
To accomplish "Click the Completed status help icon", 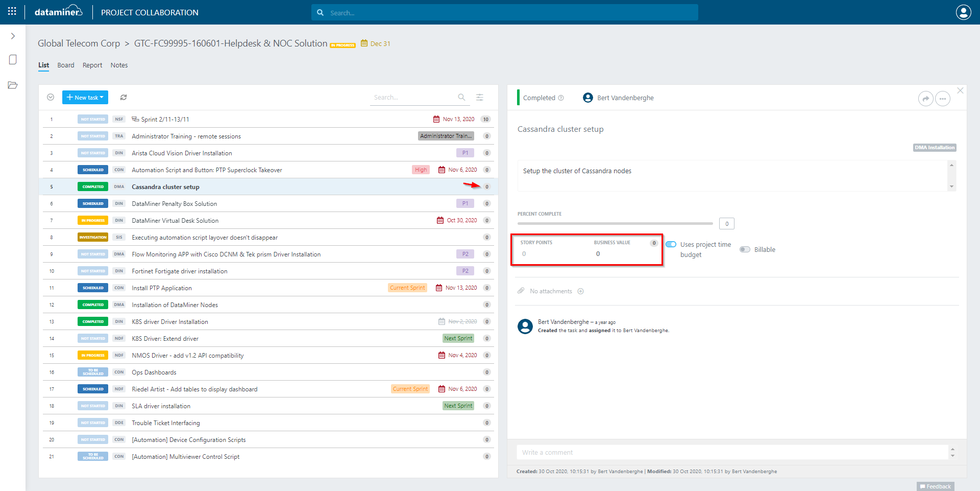I will [561, 98].
